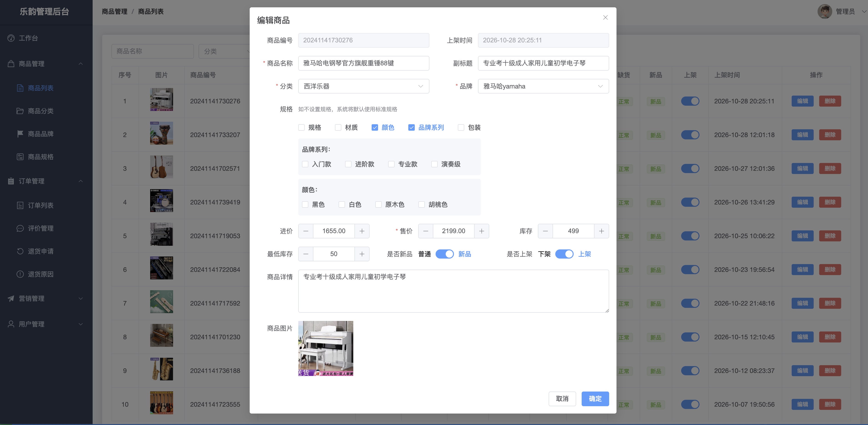Click 删除 for row 2026-10-26 13:41:29
Viewport: 868px width, 425px height.
pyautogui.click(x=830, y=202)
